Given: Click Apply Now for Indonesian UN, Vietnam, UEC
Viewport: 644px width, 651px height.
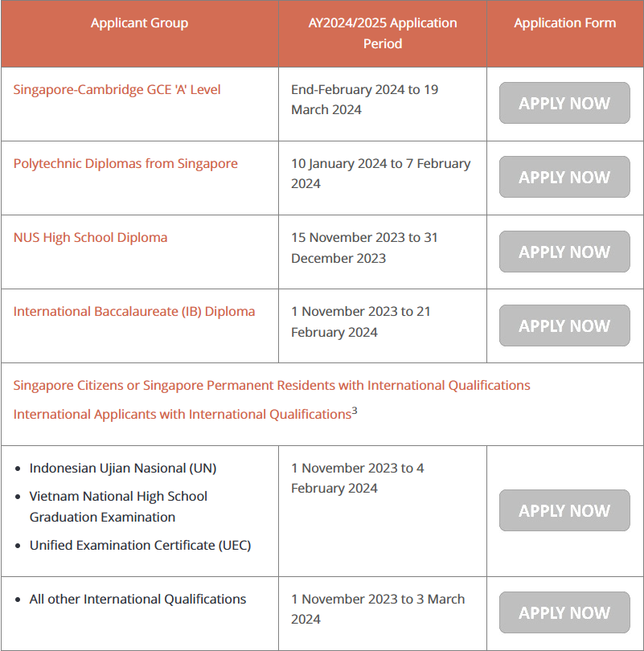Looking at the screenshot, I should coord(564,510).
